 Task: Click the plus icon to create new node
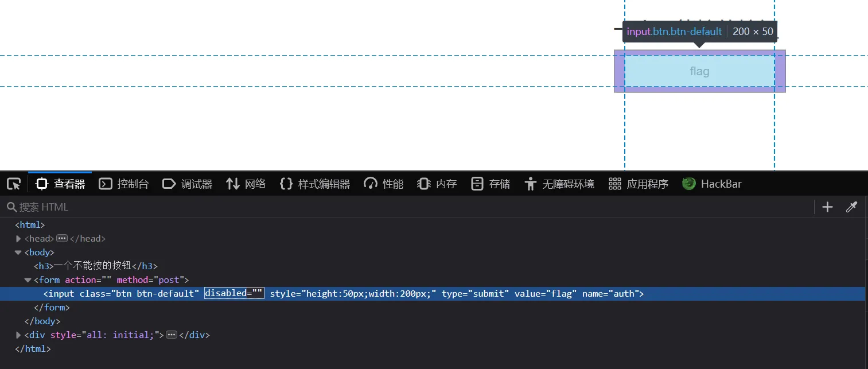click(827, 207)
